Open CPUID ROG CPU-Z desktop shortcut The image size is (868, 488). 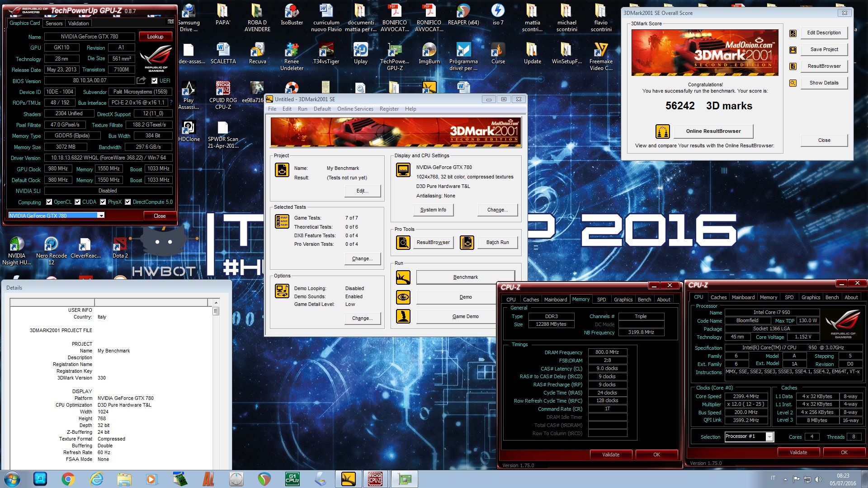coord(223,95)
